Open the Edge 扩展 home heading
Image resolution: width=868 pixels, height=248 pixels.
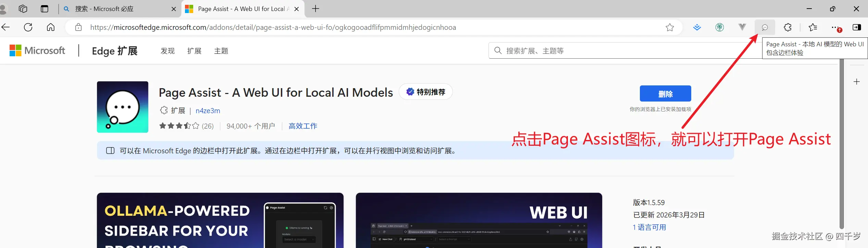(115, 51)
